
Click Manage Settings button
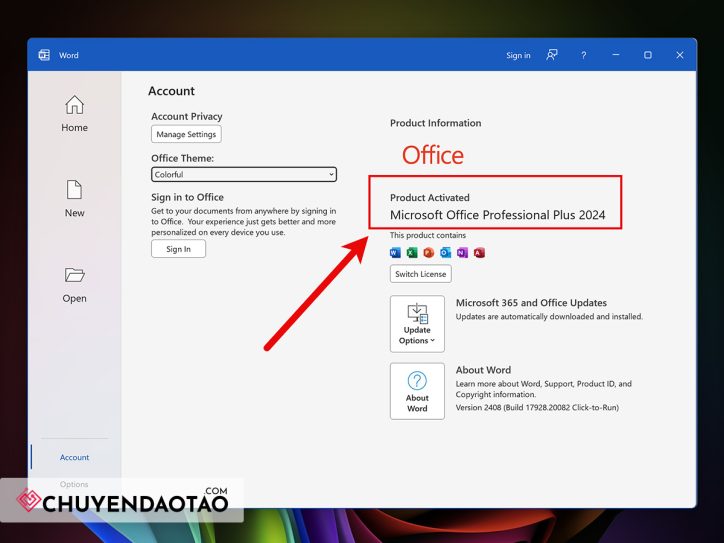click(x=186, y=134)
